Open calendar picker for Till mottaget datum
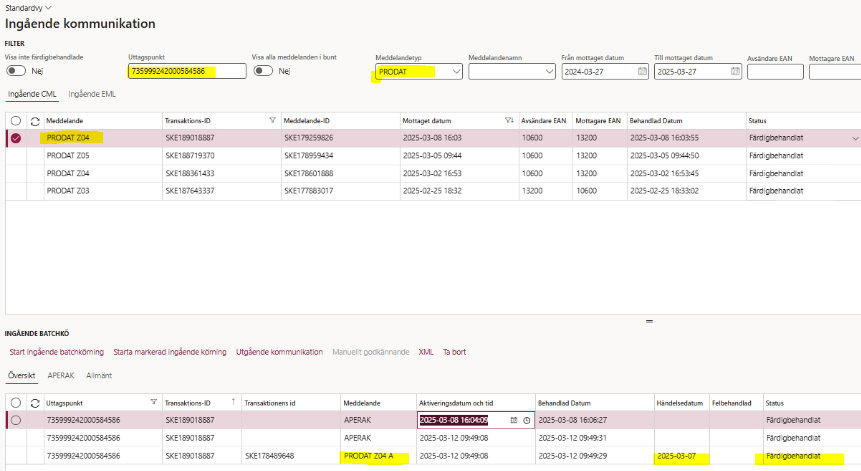This screenshot has width=861, height=471. 735,72
